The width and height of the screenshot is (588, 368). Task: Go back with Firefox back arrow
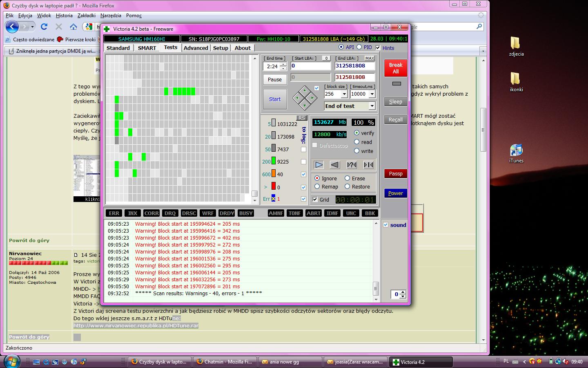point(12,27)
